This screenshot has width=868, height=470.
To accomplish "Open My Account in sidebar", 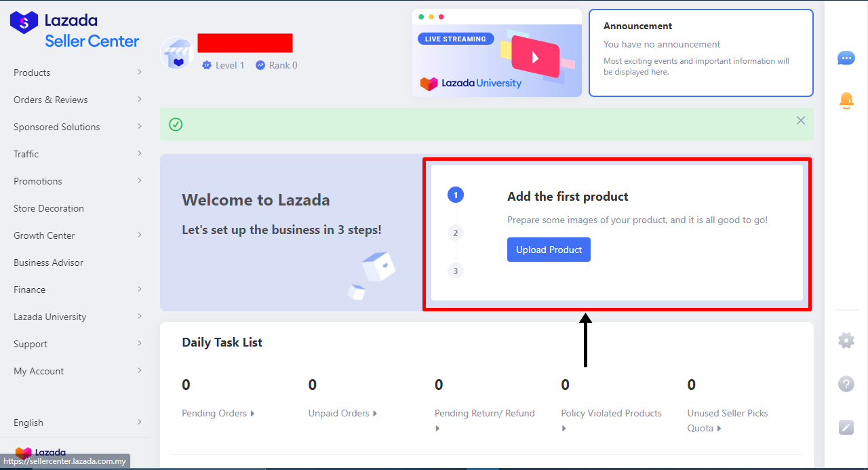I will pos(39,371).
